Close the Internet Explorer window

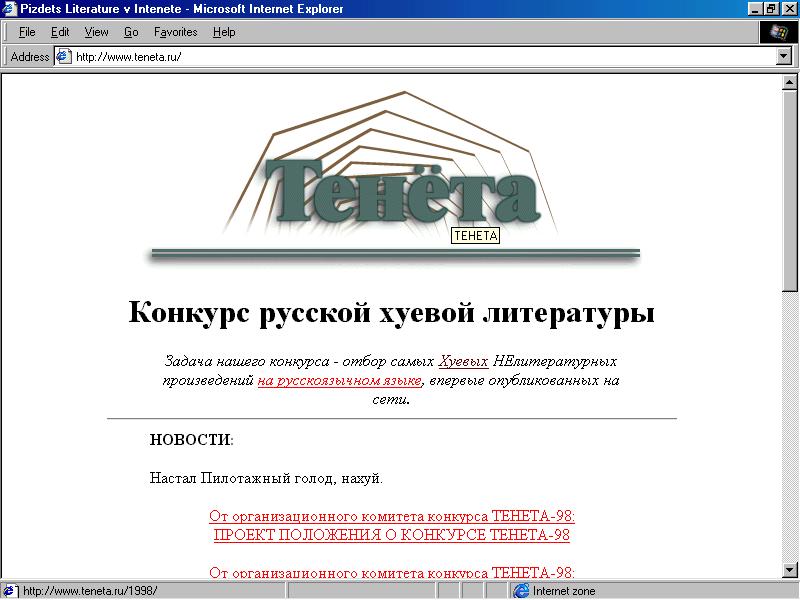(x=788, y=9)
